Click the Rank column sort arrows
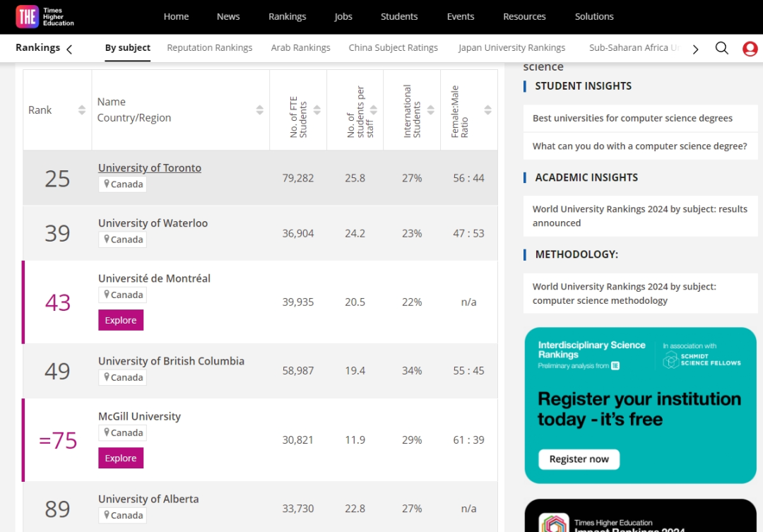This screenshot has width=763, height=532. (82, 110)
